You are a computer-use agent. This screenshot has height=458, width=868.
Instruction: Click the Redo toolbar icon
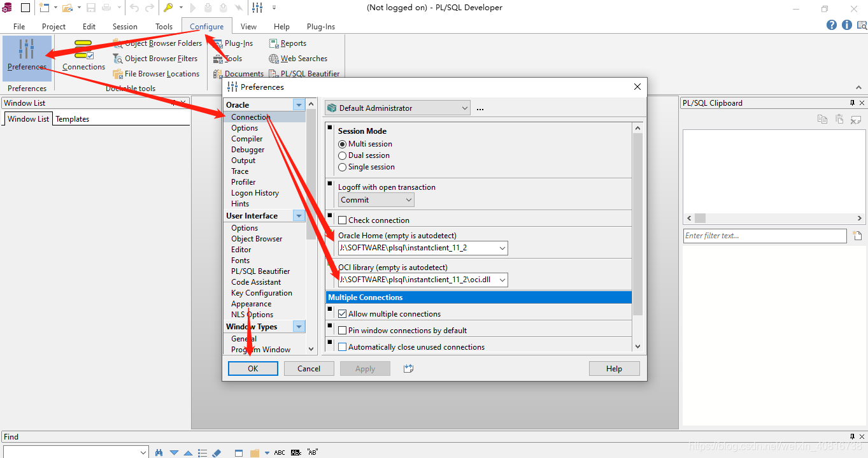pos(150,8)
